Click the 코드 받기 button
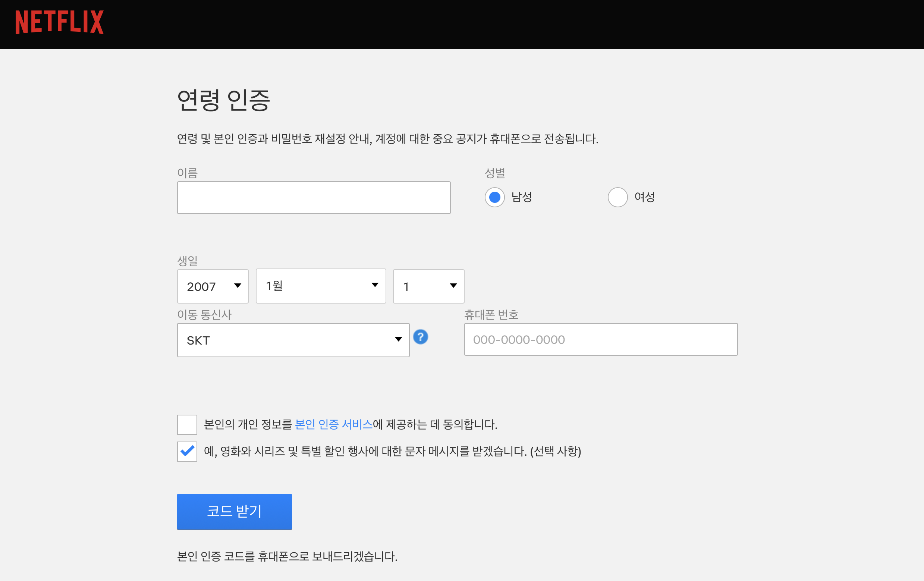The image size is (924, 581). [x=235, y=512]
